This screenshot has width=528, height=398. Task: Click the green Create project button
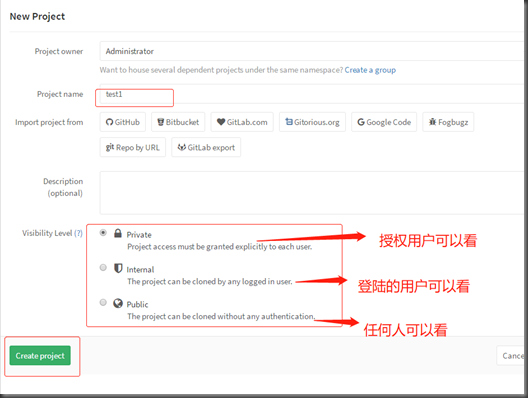pyautogui.click(x=40, y=356)
